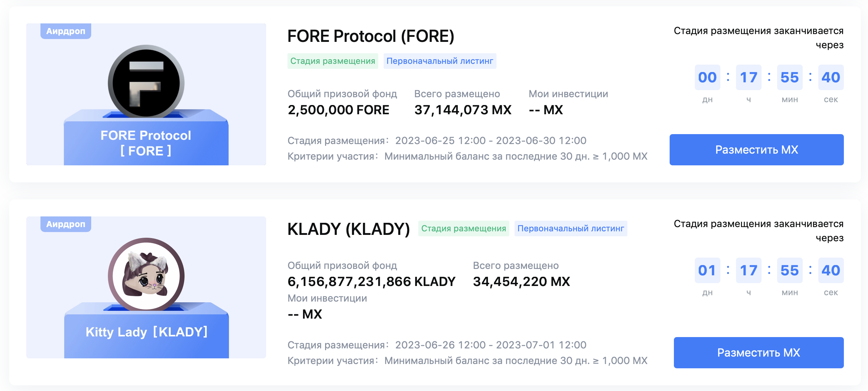868x391 pixels.
Task: Select the green placement stage tag for FORE
Action: click(x=333, y=61)
